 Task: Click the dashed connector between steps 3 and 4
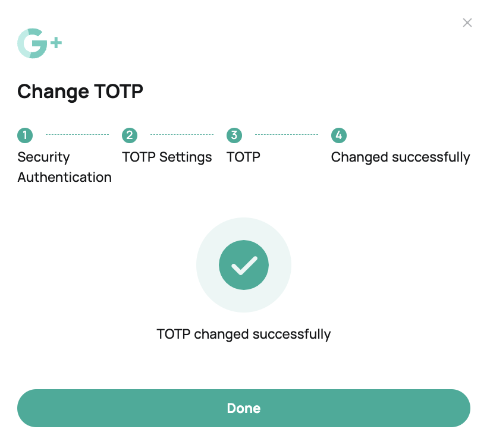(x=287, y=134)
